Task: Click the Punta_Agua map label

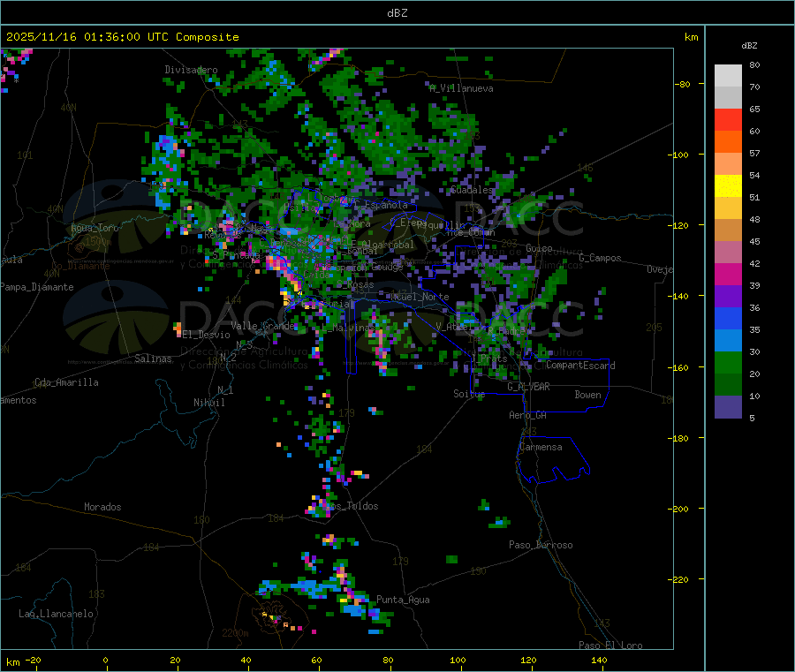Action: click(403, 600)
